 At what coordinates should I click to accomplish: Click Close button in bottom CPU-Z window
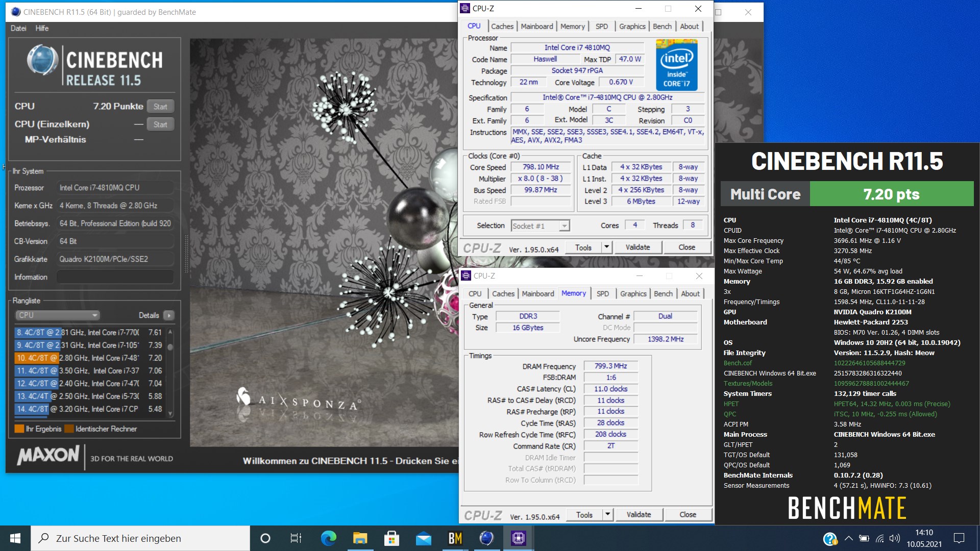coord(688,515)
